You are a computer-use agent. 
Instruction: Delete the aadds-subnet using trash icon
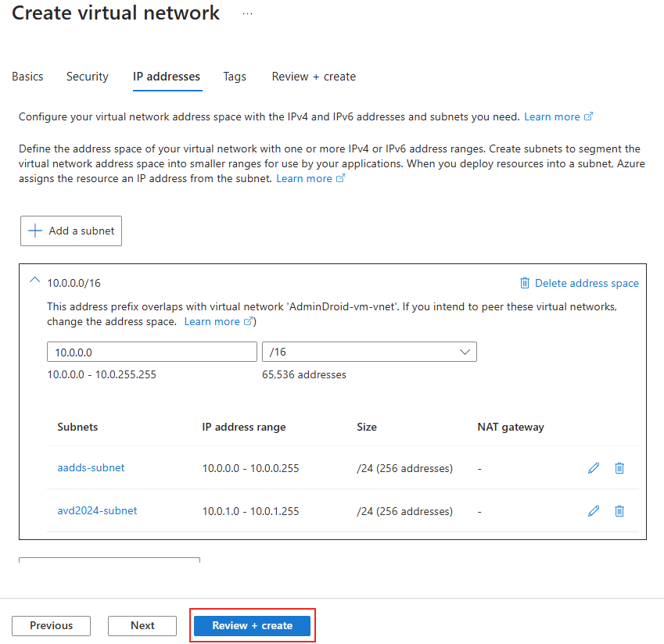tap(619, 468)
